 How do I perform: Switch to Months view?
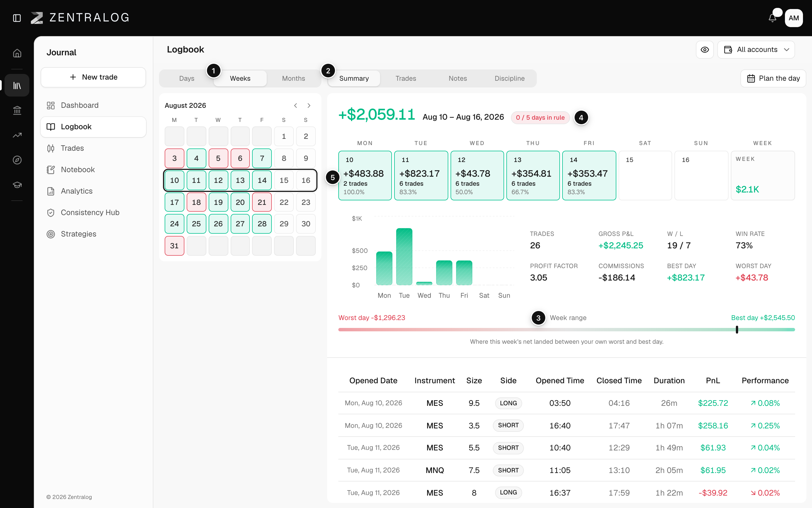coord(293,78)
